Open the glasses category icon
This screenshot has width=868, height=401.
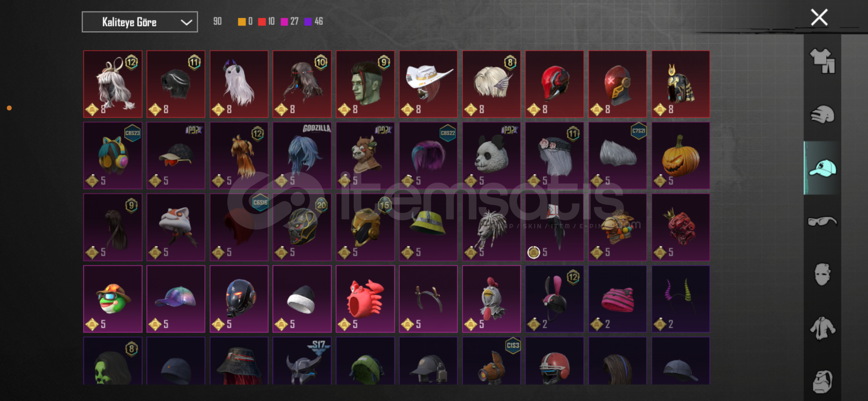click(822, 221)
